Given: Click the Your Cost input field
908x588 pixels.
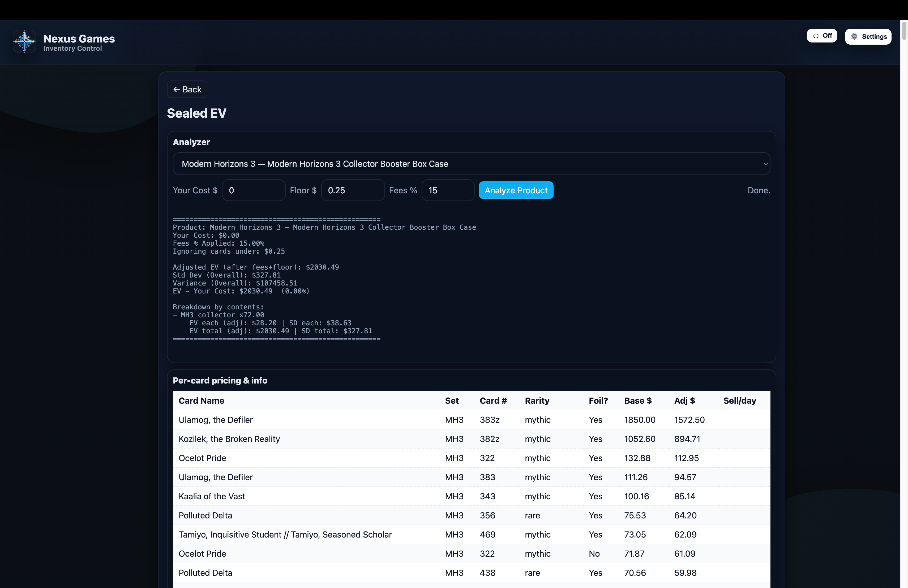Looking at the screenshot, I should (253, 190).
